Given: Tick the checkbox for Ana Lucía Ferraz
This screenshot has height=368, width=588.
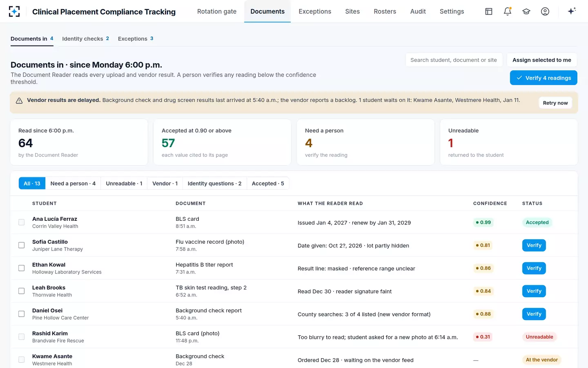Looking at the screenshot, I should (22, 222).
